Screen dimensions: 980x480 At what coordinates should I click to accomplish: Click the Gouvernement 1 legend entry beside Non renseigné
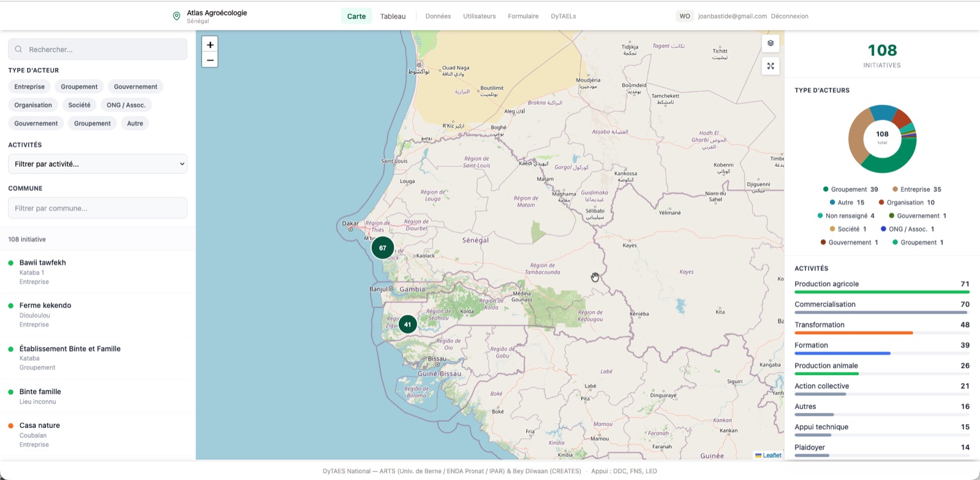point(918,216)
